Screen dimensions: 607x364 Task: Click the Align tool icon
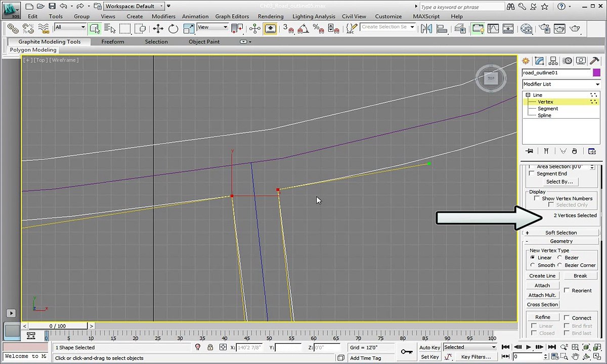442,28
